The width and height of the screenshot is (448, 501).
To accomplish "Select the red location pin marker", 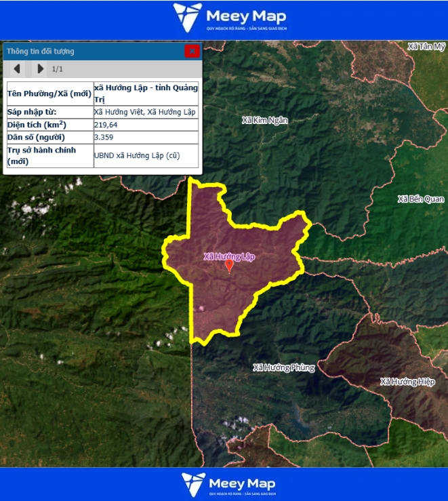I will [x=229, y=266].
